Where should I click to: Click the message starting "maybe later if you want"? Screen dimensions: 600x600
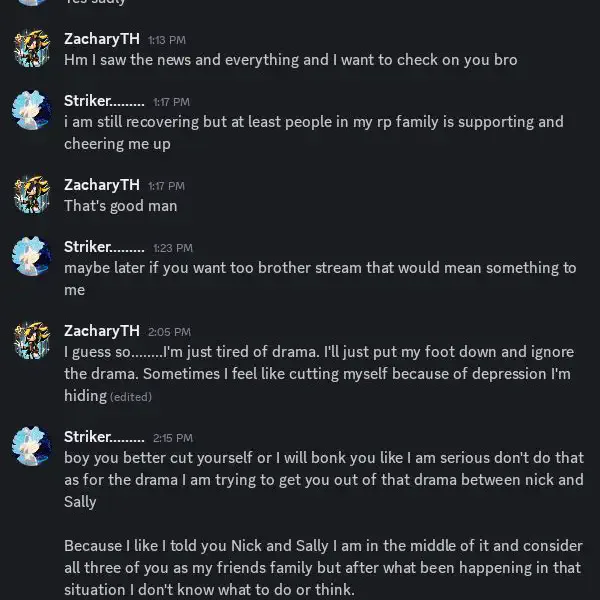[x=320, y=268]
